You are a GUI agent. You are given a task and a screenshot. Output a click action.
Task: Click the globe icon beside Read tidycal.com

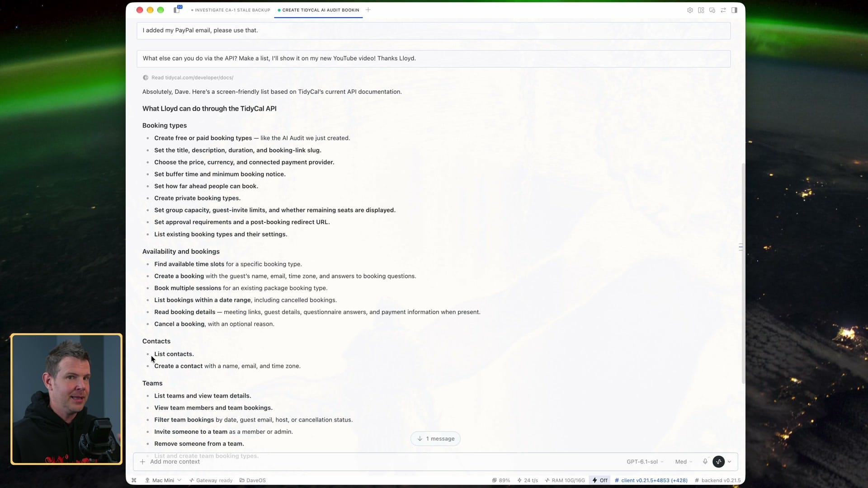tap(146, 78)
